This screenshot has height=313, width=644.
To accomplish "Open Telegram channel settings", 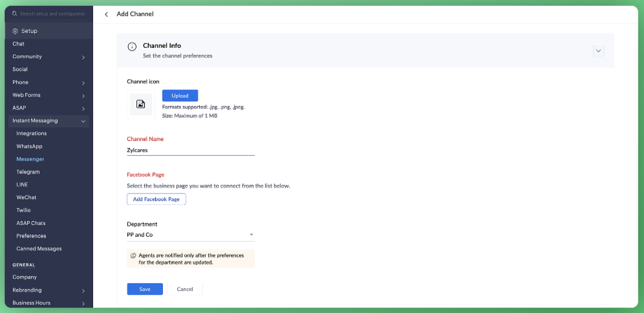I will click(28, 172).
